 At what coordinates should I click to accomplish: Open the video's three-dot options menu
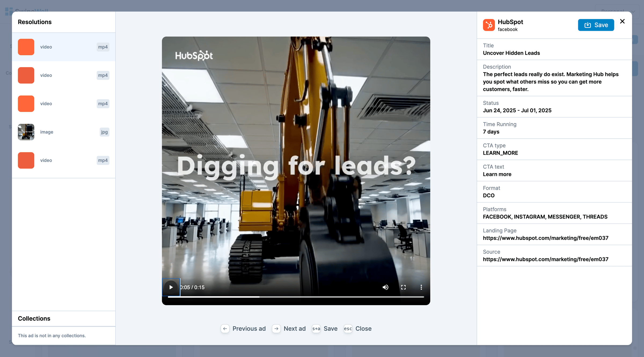pyautogui.click(x=421, y=287)
